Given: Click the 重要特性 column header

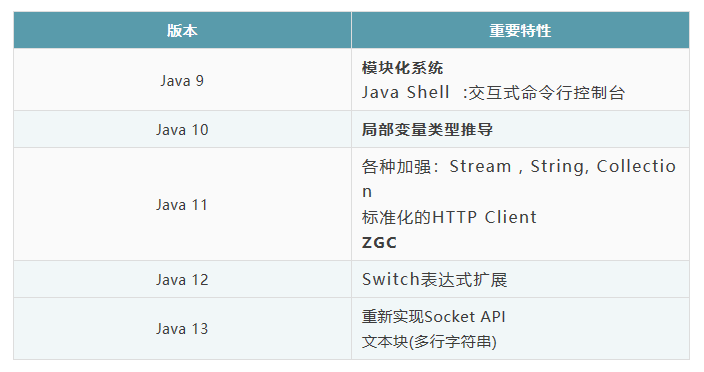Looking at the screenshot, I should pyautogui.click(x=520, y=30).
